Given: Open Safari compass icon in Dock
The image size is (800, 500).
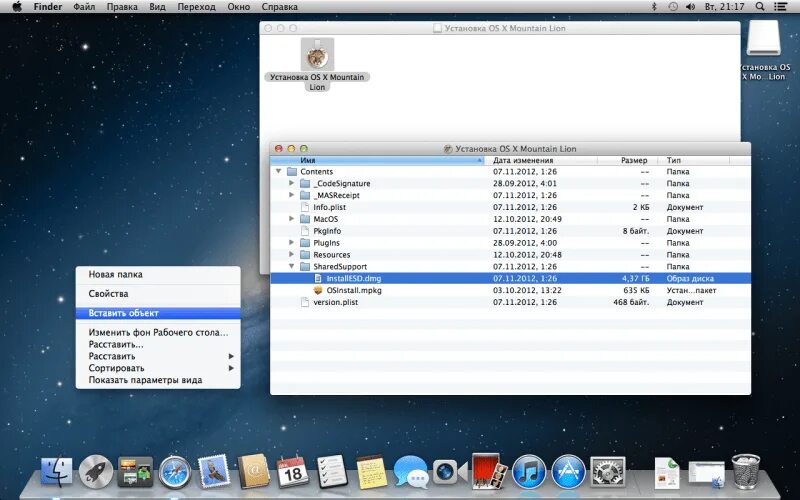Looking at the screenshot, I should tap(174, 472).
